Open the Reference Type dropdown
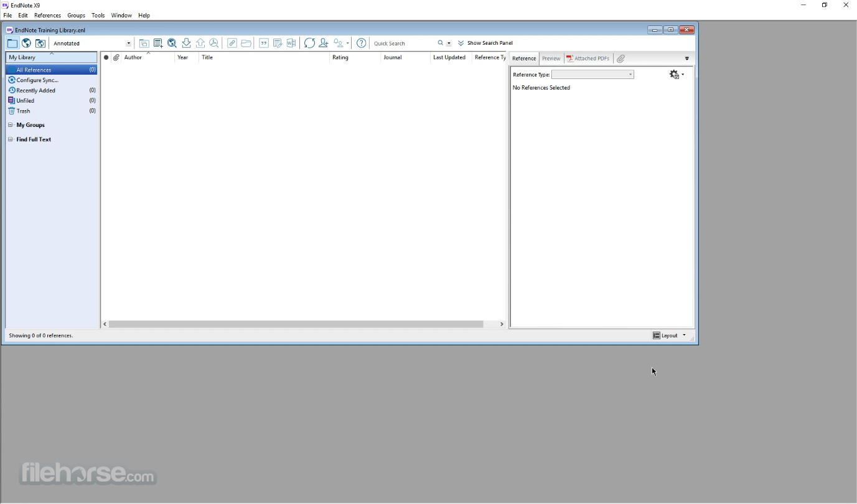This screenshot has width=857, height=504. pos(592,75)
